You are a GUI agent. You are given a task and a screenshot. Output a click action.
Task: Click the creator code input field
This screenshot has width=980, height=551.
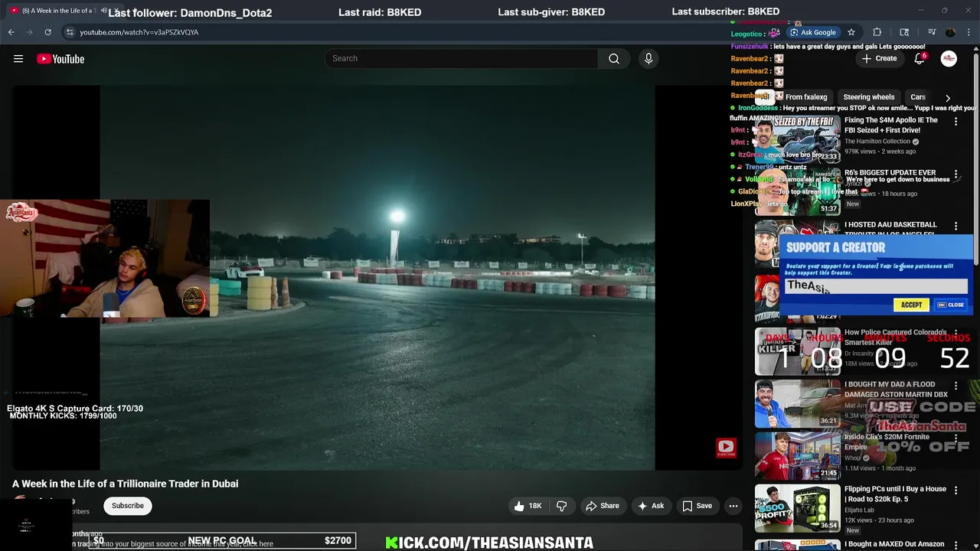(876, 285)
